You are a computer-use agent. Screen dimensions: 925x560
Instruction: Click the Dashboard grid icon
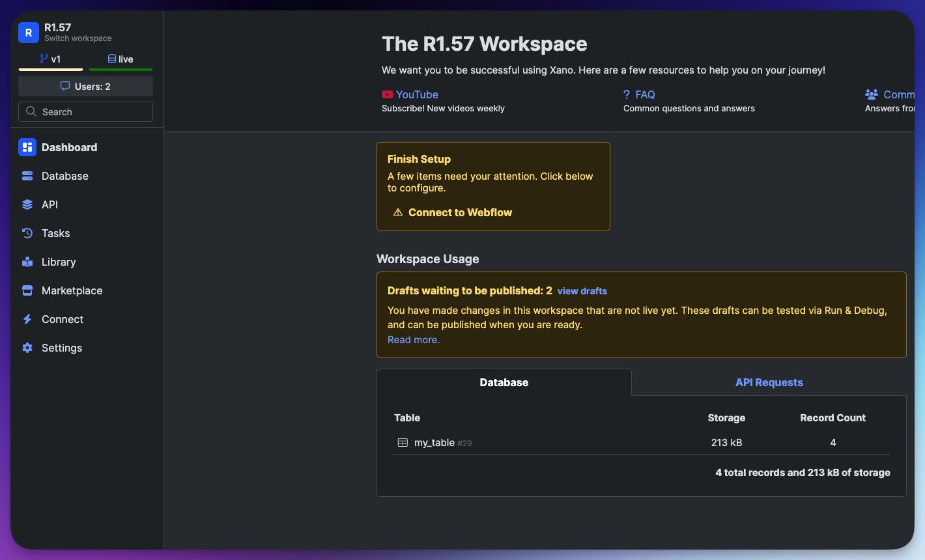(x=27, y=147)
